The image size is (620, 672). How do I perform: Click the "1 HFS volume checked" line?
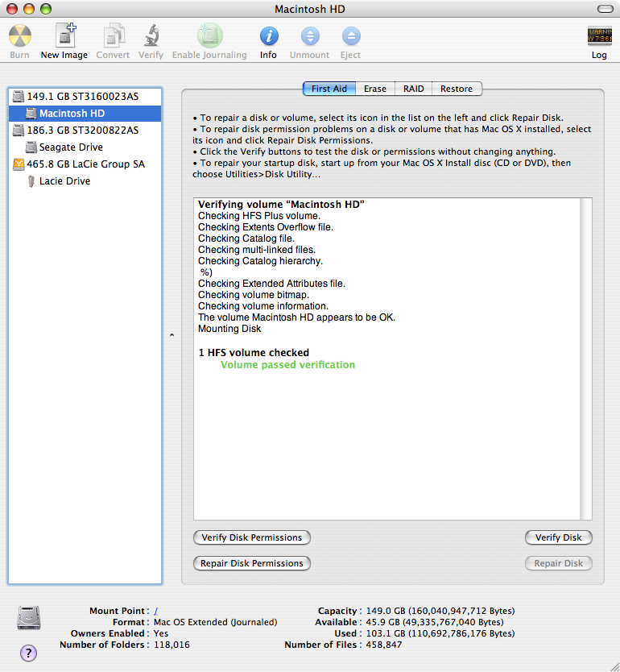click(x=254, y=353)
